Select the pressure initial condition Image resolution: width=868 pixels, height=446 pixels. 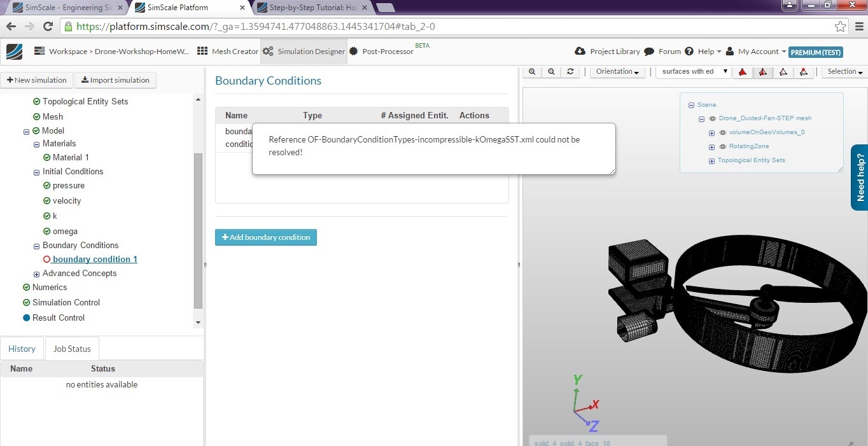[x=69, y=186]
